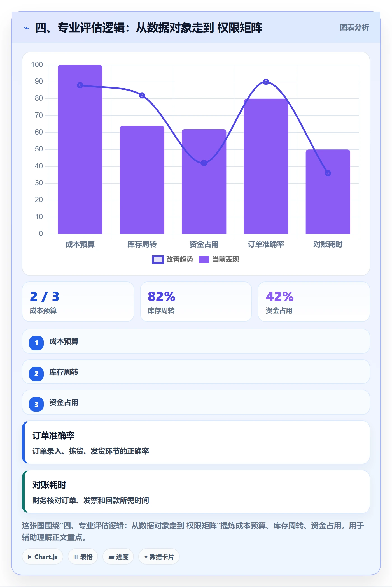This screenshot has width=392, height=587.
Task: Click the summary paragraph beginning 这张图围绕
Action: tap(193, 531)
